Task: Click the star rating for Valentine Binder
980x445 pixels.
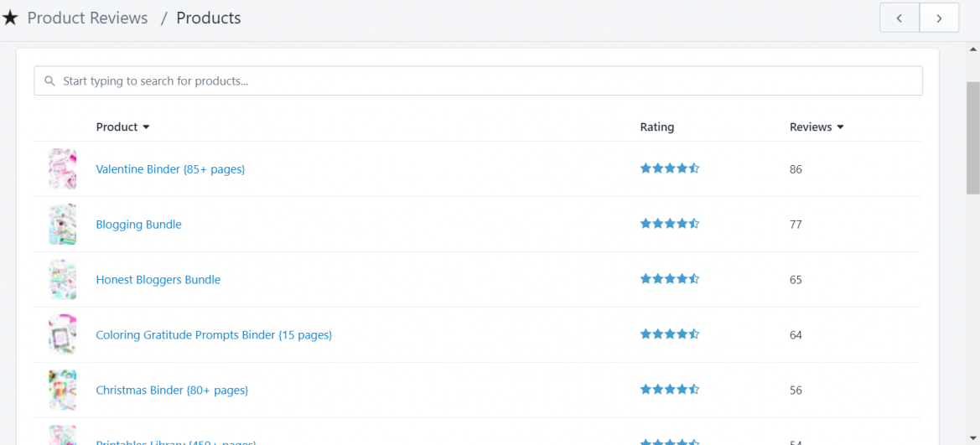Action: click(x=669, y=168)
